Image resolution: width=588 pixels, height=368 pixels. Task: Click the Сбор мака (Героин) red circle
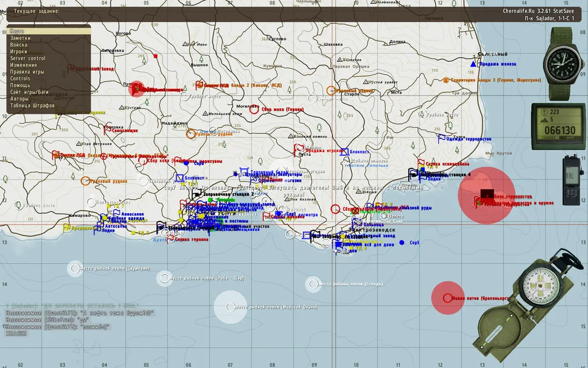click(254, 109)
